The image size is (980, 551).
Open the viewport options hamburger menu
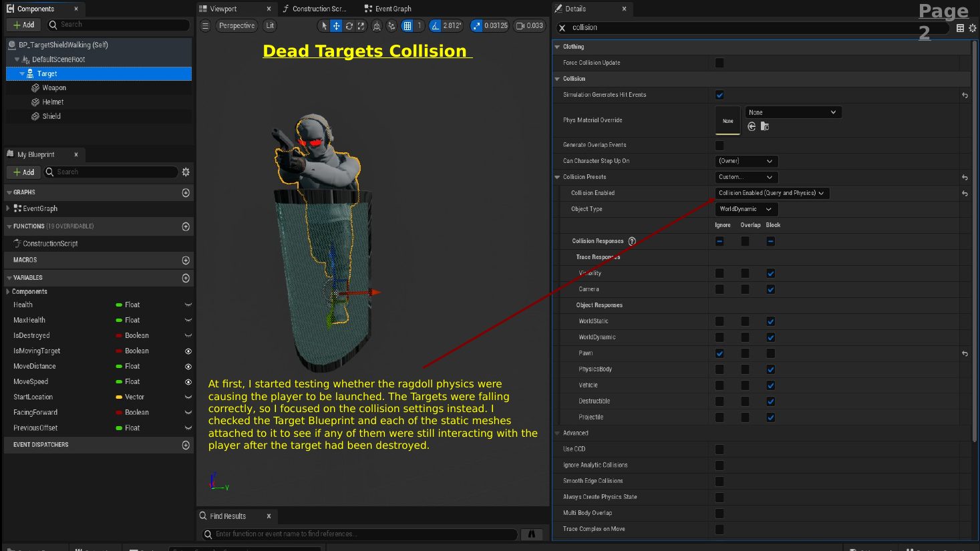205,25
